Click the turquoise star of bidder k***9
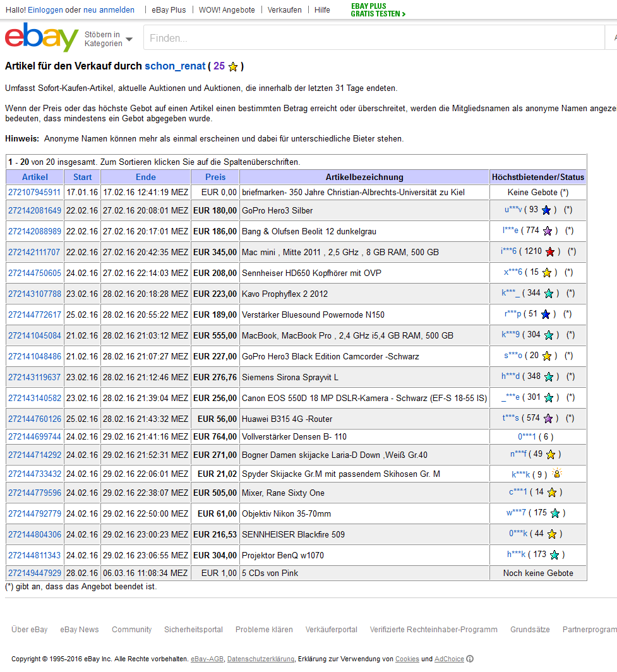 549,335
